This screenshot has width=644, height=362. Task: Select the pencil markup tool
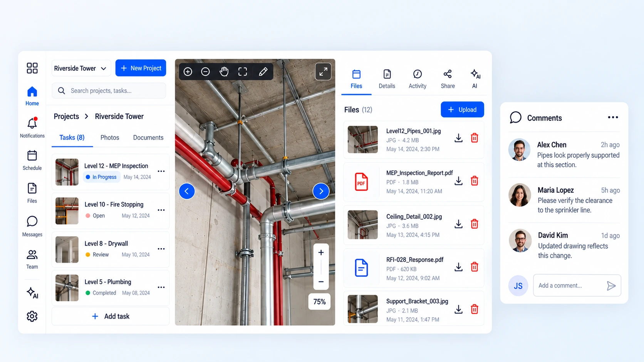tap(263, 72)
